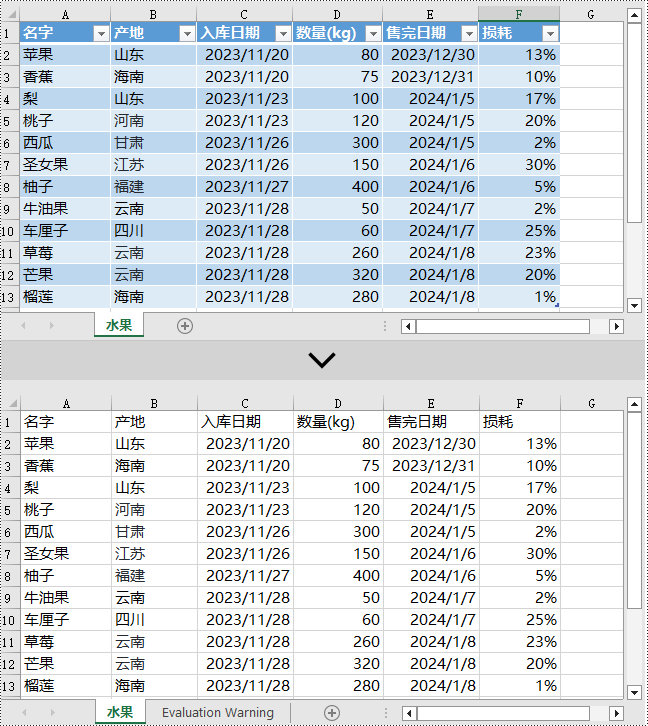Click the 2023/12/30 cell in the upper table
Image resolution: width=648 pixels, height=726 pixels.
[x=430, y=55]
